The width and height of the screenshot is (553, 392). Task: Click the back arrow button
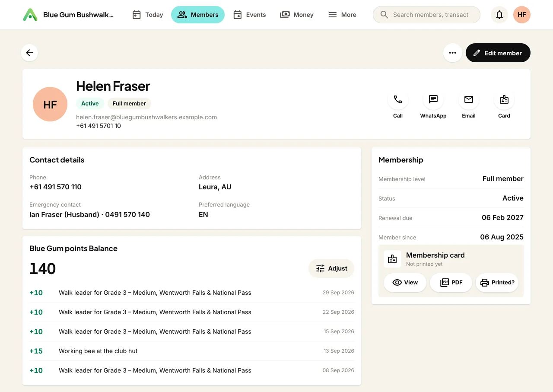point(29,53)
